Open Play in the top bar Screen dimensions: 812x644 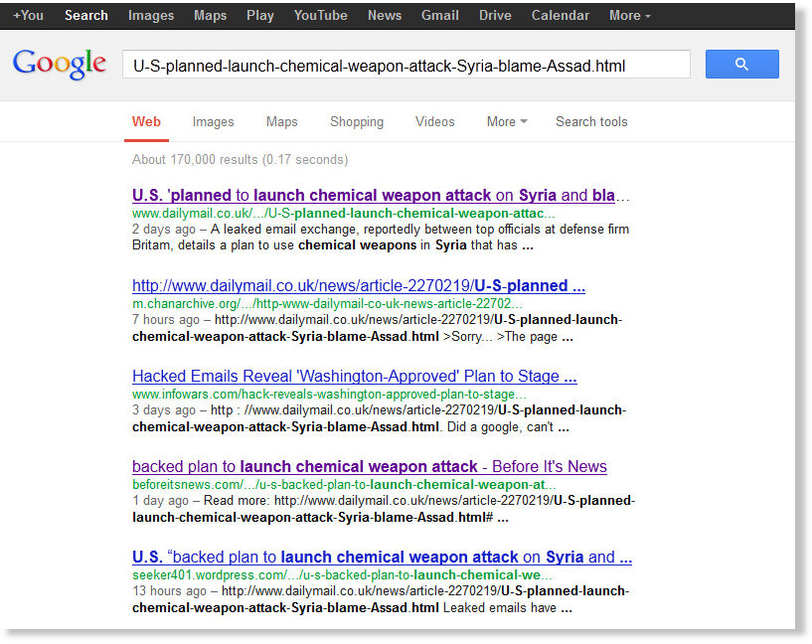[260, 16]
